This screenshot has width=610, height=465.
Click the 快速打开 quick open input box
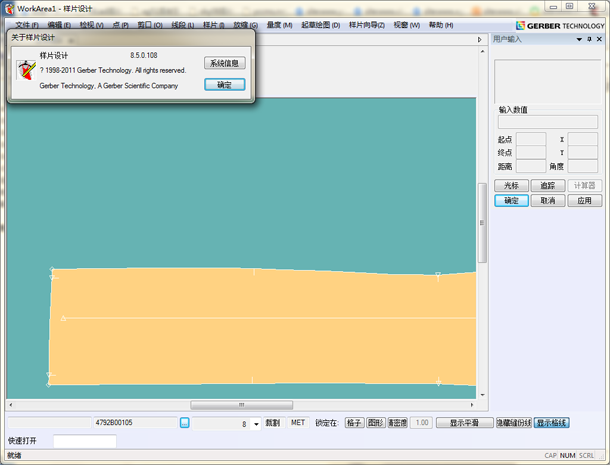[x=85, y=441]
